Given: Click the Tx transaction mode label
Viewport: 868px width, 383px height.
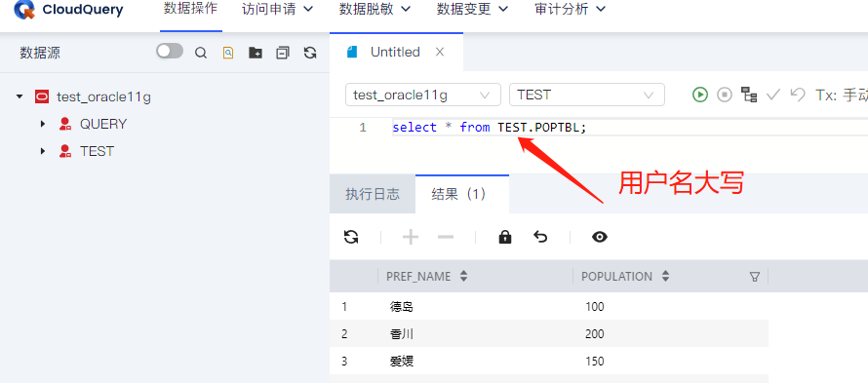Looking at the screenshot, I should (x=842, y=95).
